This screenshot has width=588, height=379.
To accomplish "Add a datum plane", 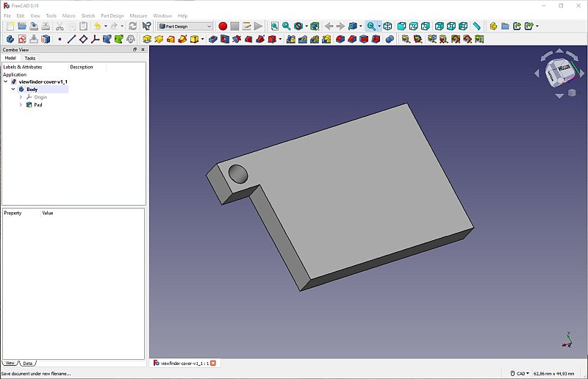I will pos(83,39).
